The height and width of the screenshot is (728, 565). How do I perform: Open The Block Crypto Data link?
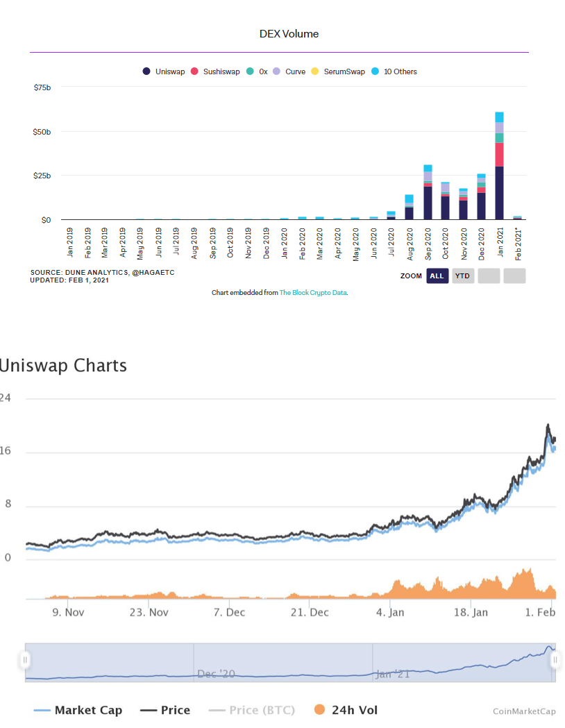click(x=312, y=293)
